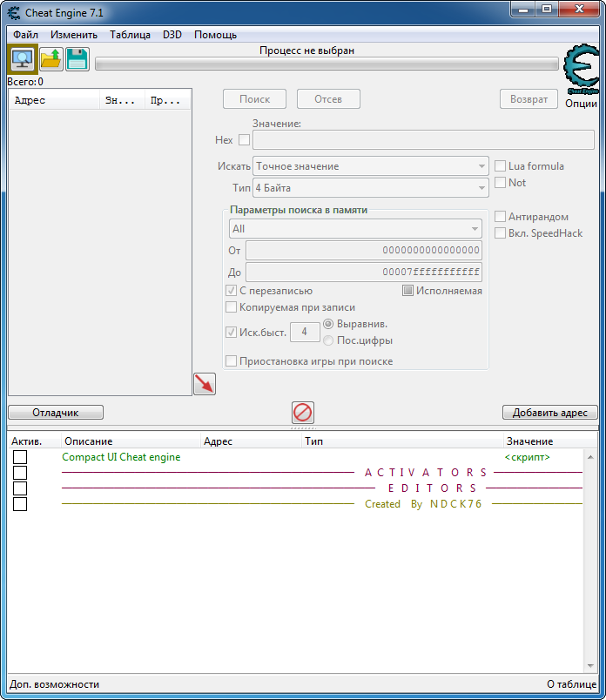Screen dimensions: 606x700
Task: Select the Выравнив. radio button
Action: coord(328,324)
